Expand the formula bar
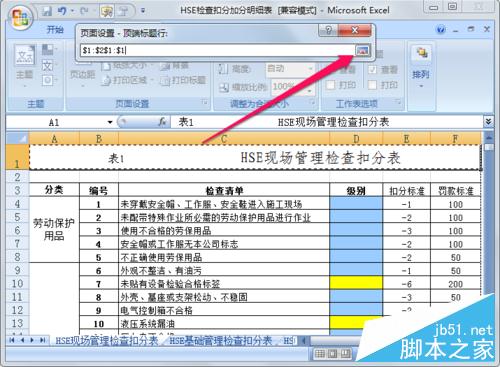The width and height of the screenshot is (500, 367). coord(488,122)
